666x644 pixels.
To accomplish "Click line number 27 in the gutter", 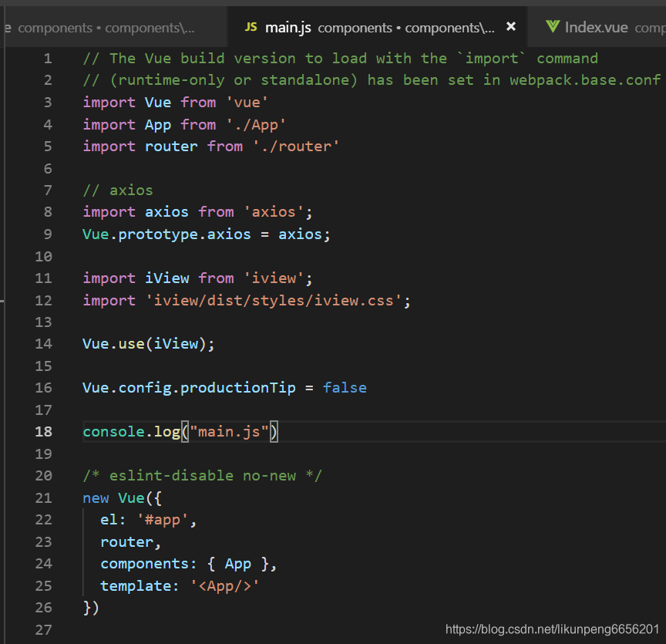I will pos(43,630).
